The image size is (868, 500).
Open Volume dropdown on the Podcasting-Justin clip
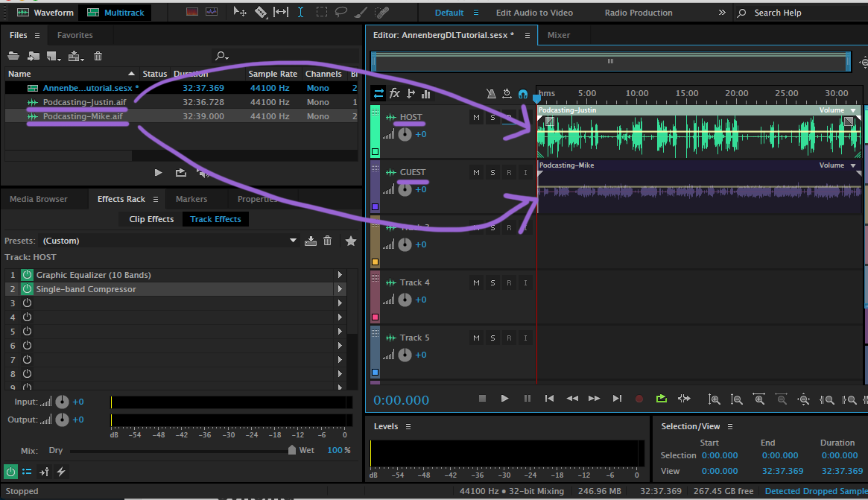tap(853, 110)
